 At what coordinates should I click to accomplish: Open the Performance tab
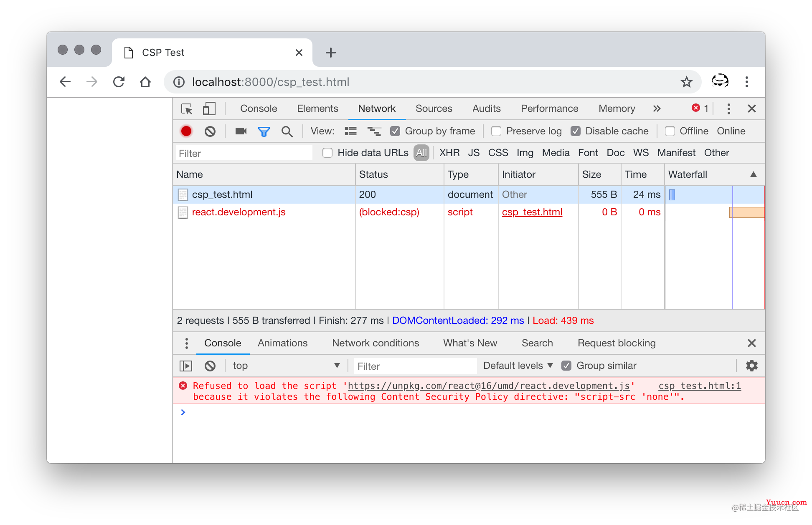pos(549,109)
